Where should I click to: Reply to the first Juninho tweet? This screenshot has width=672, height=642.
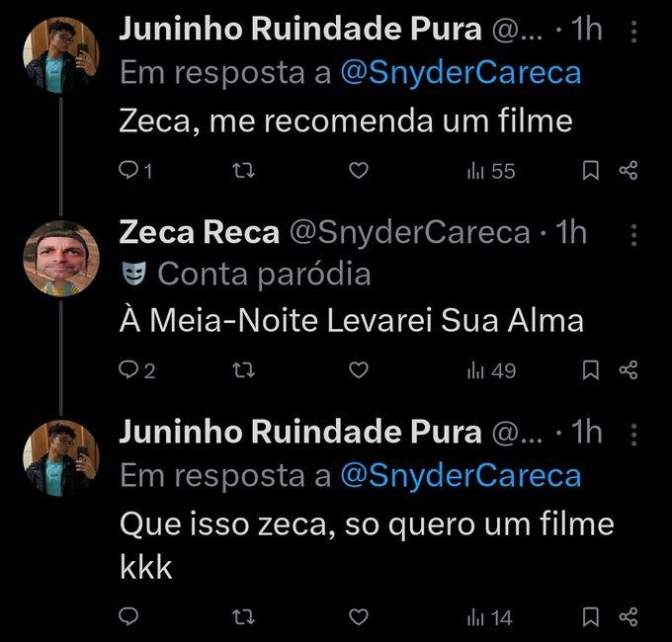pos(129,172)
